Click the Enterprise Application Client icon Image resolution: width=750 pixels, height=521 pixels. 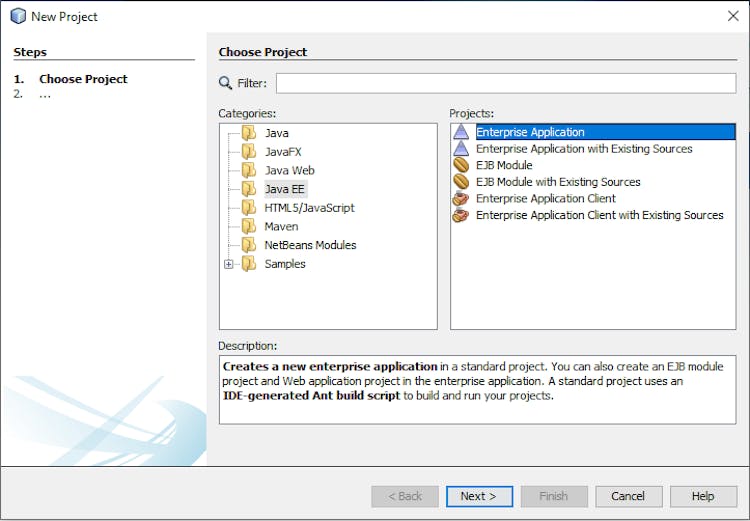[460, 199]
